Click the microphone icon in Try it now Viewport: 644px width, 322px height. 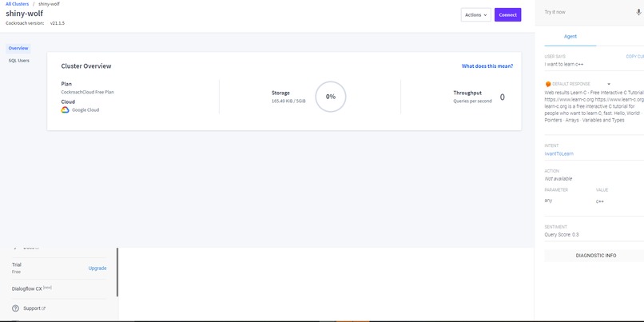tap(638, 12)
